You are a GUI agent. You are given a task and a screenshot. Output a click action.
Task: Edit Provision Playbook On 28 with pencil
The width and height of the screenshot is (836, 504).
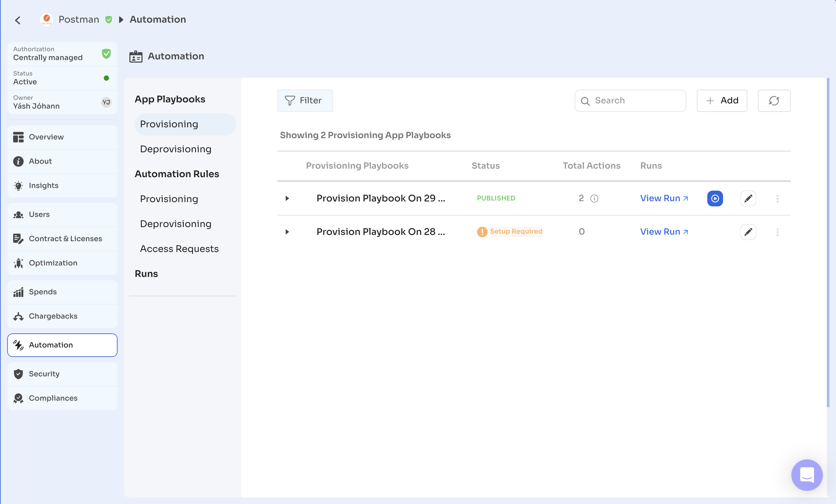coord(748,232)
